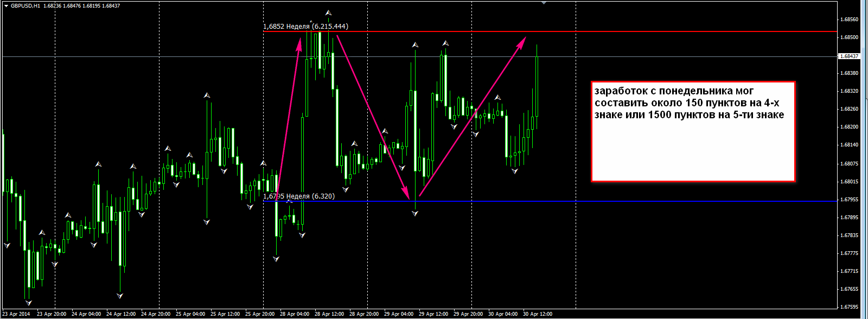Click the 28 Apr 04:00 time label
This screenshot has width=868, height=319.
295,314
